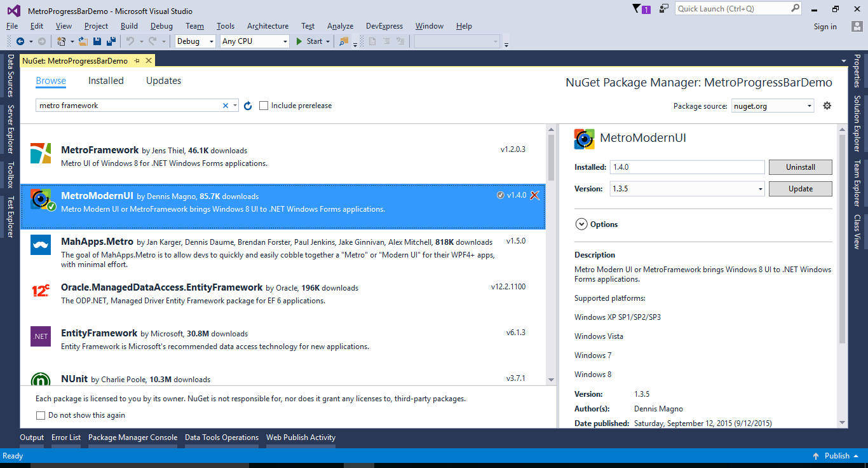Click the Find in Files toolbar icon
This screenshot has width=868, height=468.
[x=344, y=41]
